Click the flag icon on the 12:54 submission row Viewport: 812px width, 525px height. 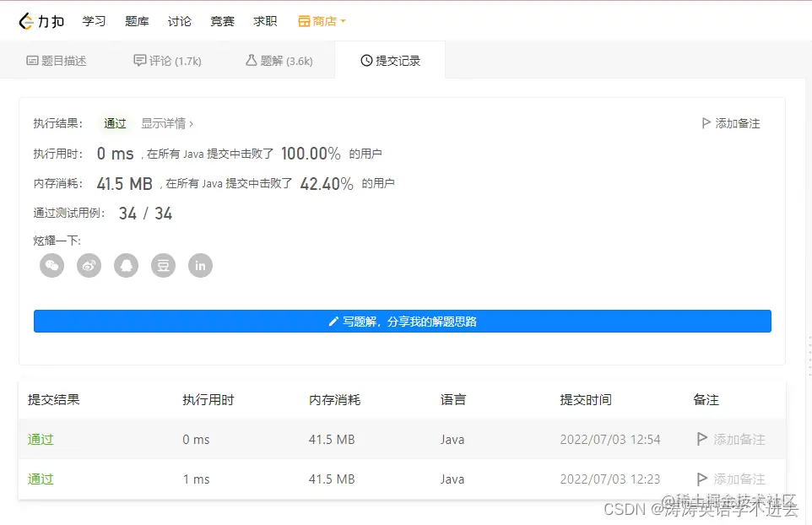701,439
